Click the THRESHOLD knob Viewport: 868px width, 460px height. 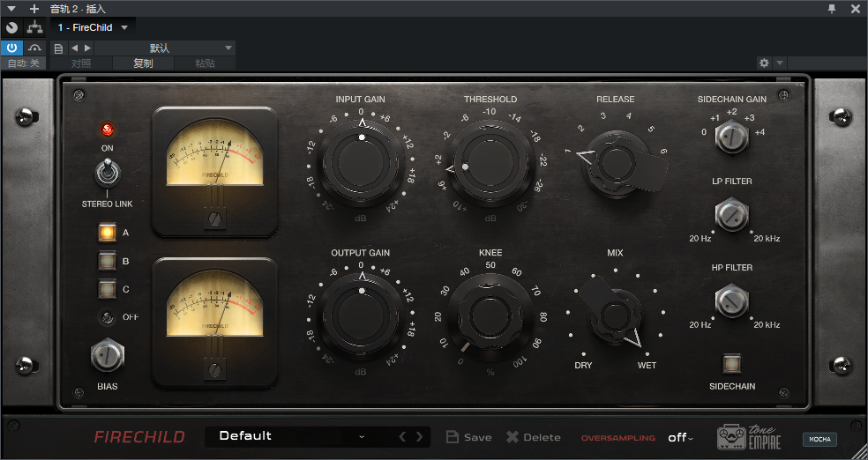tap(490, 163)
